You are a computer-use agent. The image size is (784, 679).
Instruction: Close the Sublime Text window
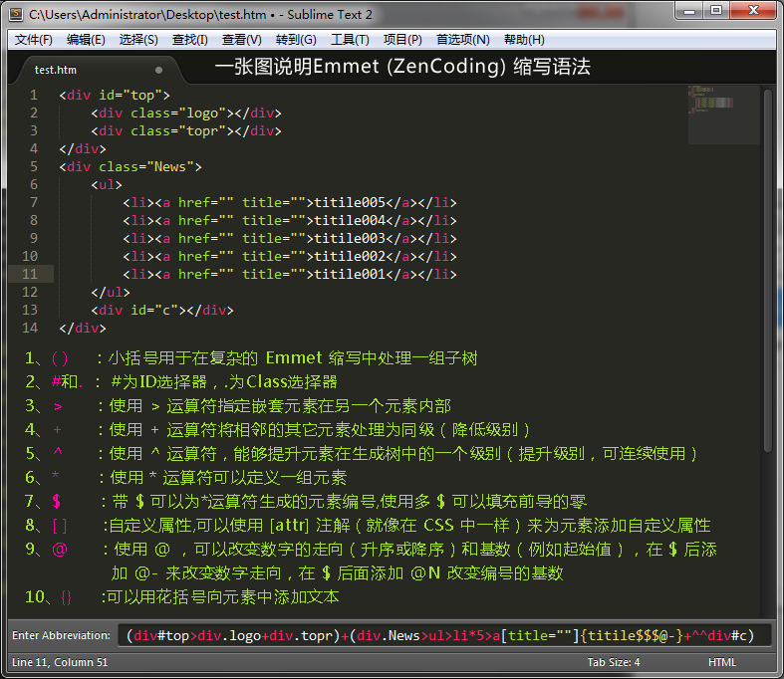pyautogui.click(x=754, y=11)
